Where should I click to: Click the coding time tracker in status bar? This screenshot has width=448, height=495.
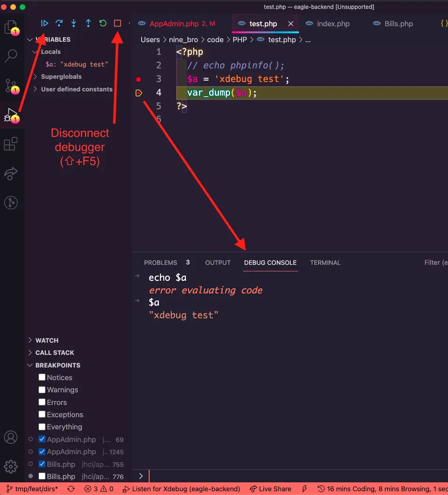[382, 489]
